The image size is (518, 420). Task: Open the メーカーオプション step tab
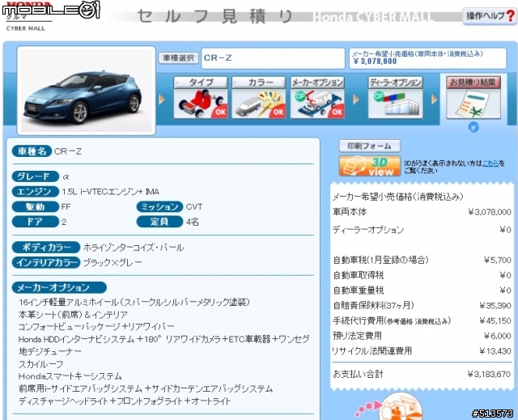click(x=317, y=83)
